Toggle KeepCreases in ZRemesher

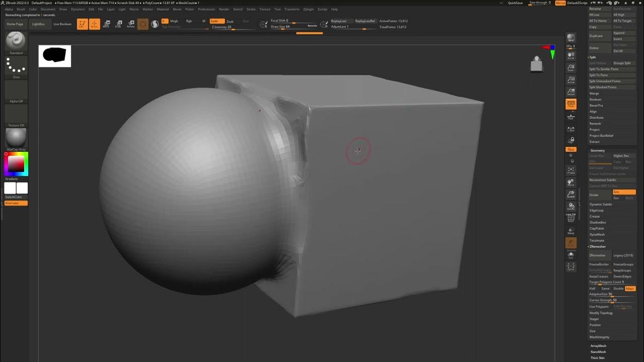(x=599, y=277)
